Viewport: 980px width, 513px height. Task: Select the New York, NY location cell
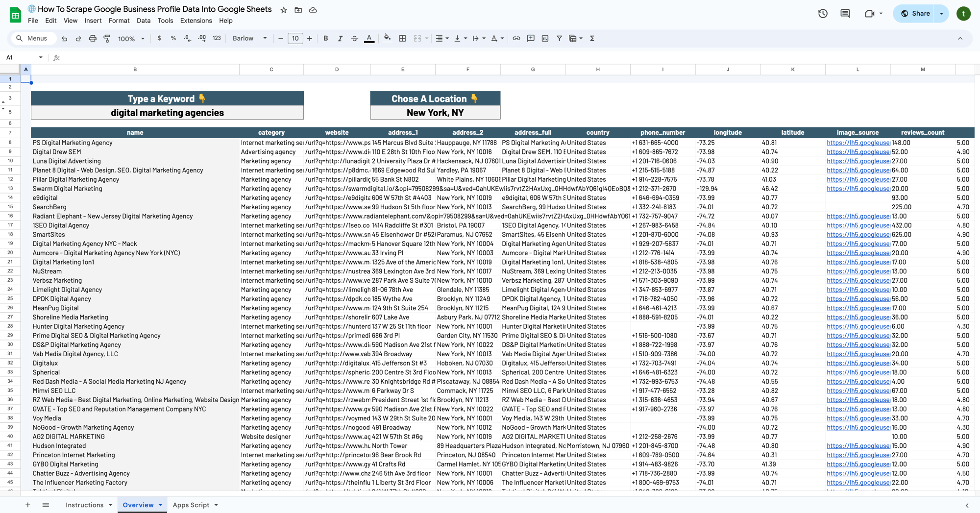point(435,113)
